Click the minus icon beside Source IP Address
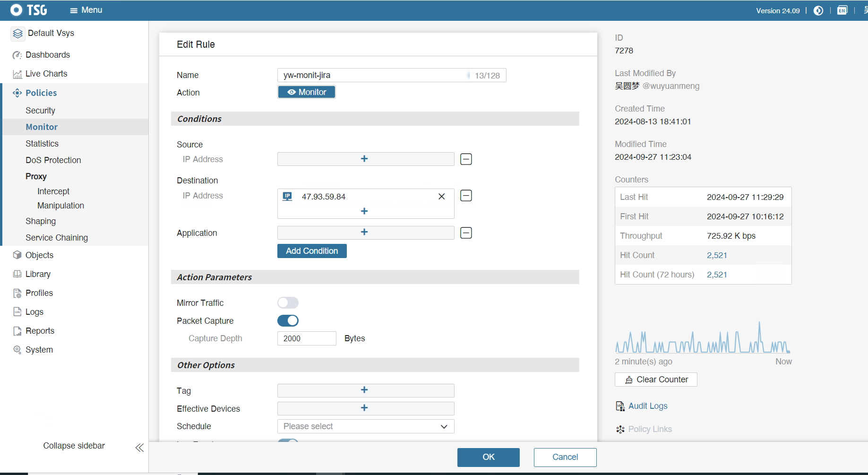This screenshot has height=475, width=868. tap(466, 159)
